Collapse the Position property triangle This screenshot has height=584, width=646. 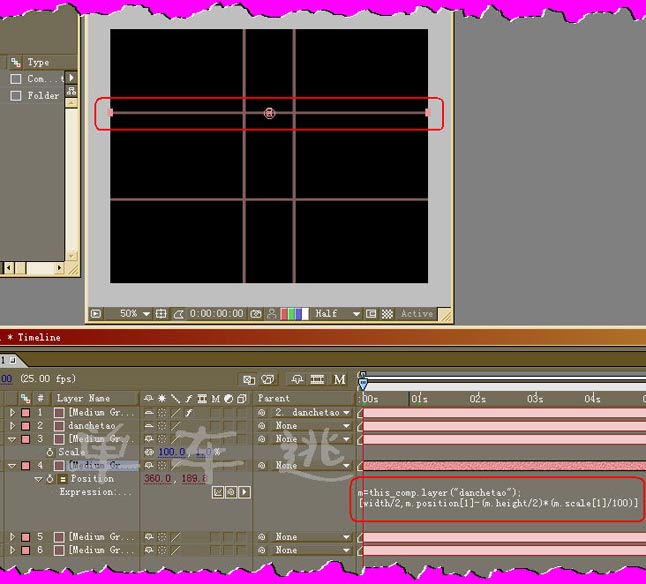pyautogui.click(x=38, y=479)
